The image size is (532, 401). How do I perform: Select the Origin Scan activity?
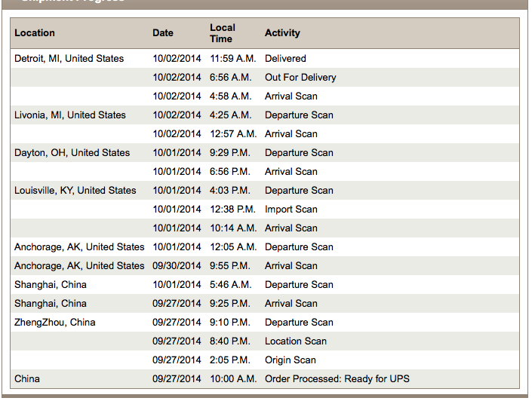pyautogui.click(x=290, y=360)
